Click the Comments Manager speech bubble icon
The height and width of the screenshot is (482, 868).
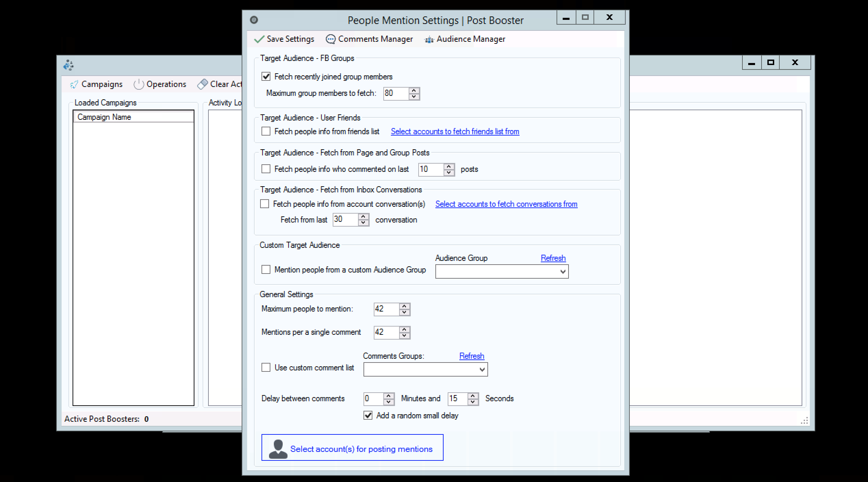330,39
